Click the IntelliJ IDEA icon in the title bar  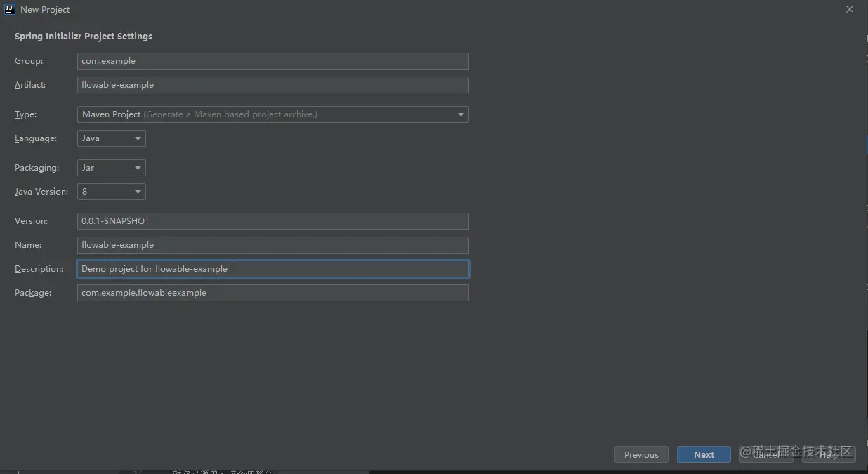pos(8,9)
